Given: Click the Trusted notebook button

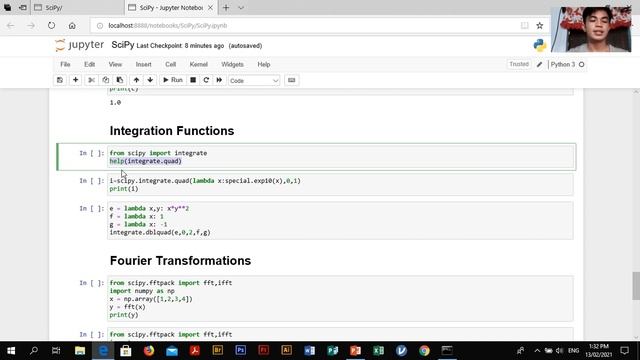Looking at the screenshot, I should [519, 64].
